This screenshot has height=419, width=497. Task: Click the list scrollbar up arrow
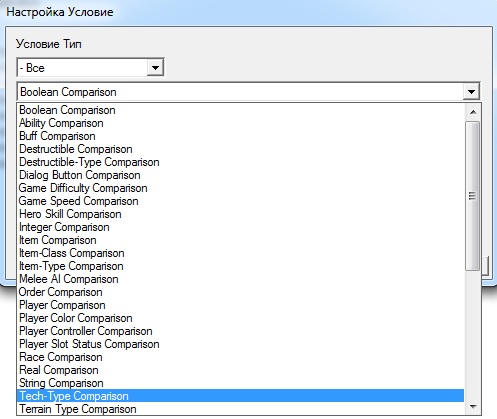[x=473, y=112]
